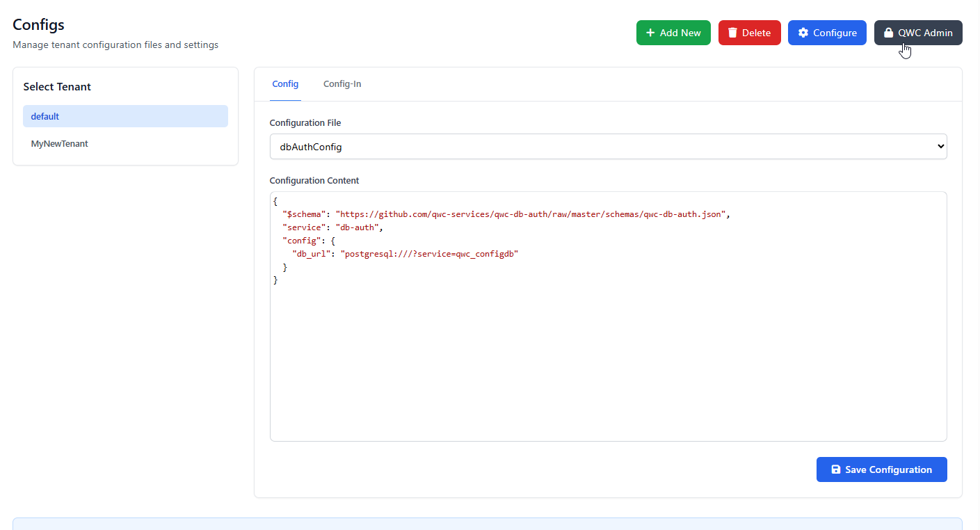This screenshot has width=980, height=530.
Task: Click the padlock icon on QWC Admin
Action: point(888,33)
